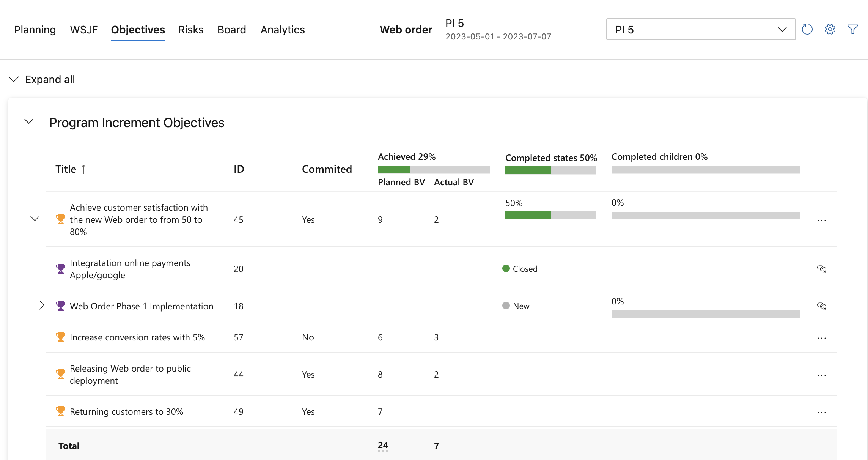This screenshot has height=460, width=868.
Task: Click unlink icon for Web Order Phase 1
Action: (821, 306)
